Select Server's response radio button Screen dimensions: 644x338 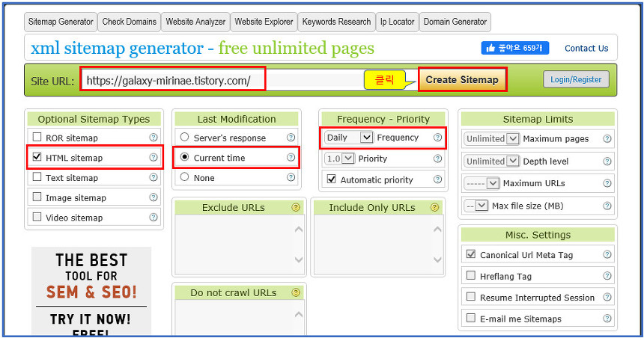coord(184,137)
